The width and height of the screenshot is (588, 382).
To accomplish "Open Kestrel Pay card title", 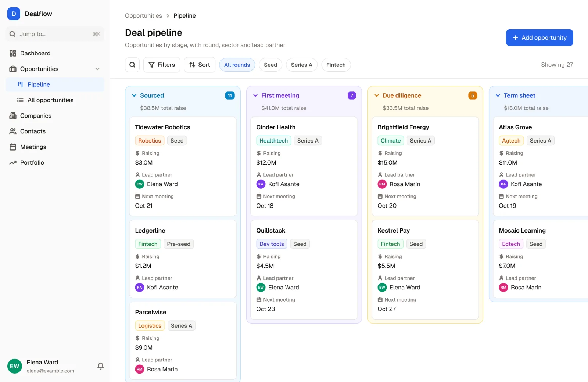I will point(394,231).
